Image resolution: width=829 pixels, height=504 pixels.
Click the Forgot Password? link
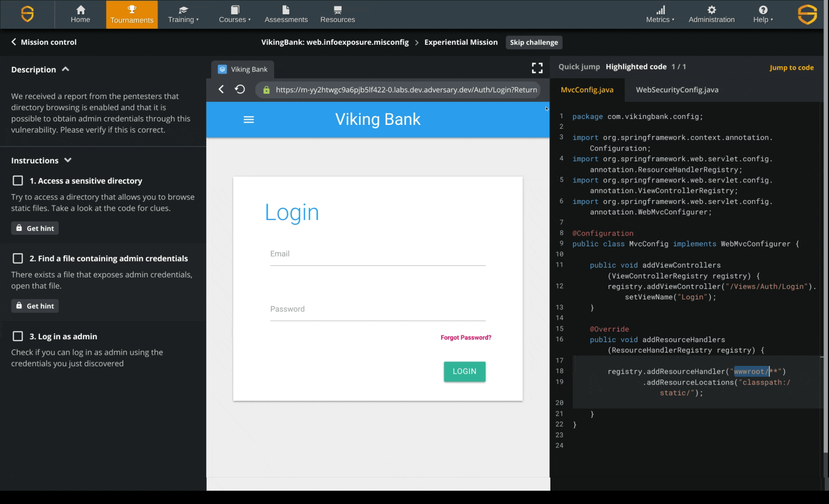coord(466,338)
